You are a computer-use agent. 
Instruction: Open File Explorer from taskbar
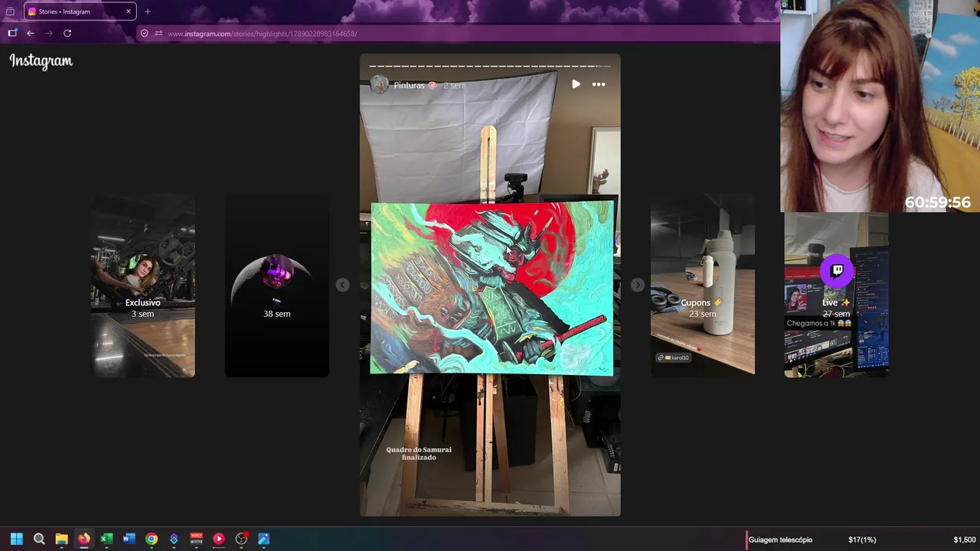(61, 539)
